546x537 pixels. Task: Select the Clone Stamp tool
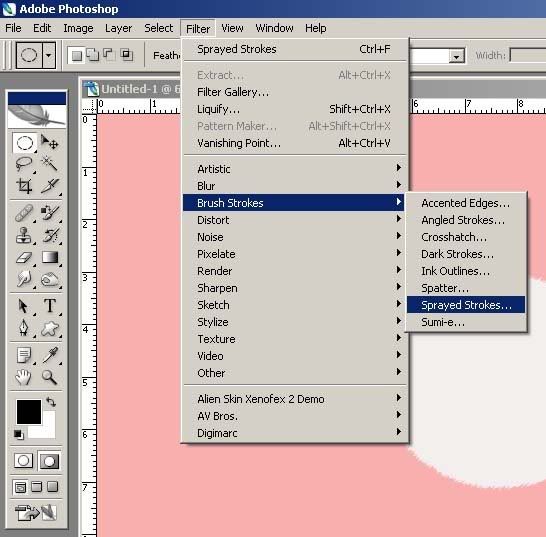(24, 235)
